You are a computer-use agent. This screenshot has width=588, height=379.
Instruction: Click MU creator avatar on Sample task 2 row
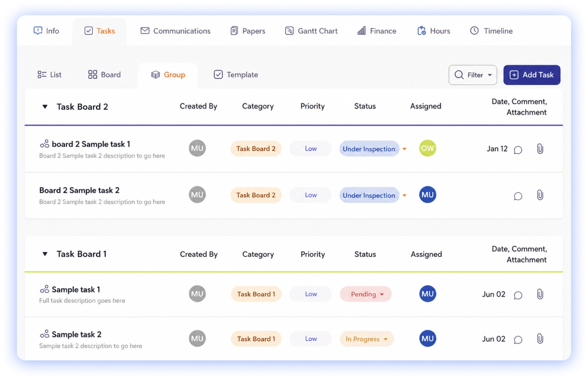197,338
